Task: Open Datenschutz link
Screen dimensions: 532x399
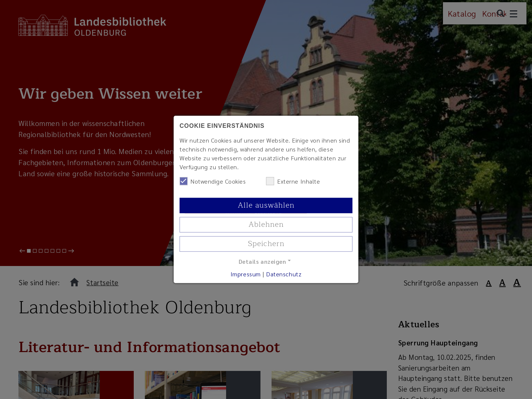Action: (284, 274)
